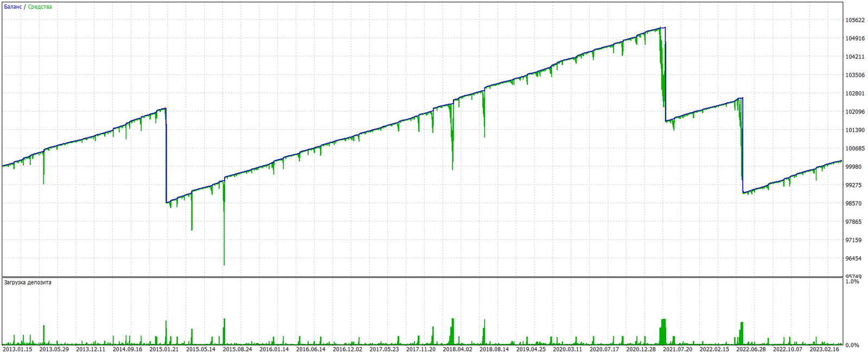The height and width of the screenshot is (354, 868).
Task: Click the 2015.01.21 date label
Action: click(164, 349)
